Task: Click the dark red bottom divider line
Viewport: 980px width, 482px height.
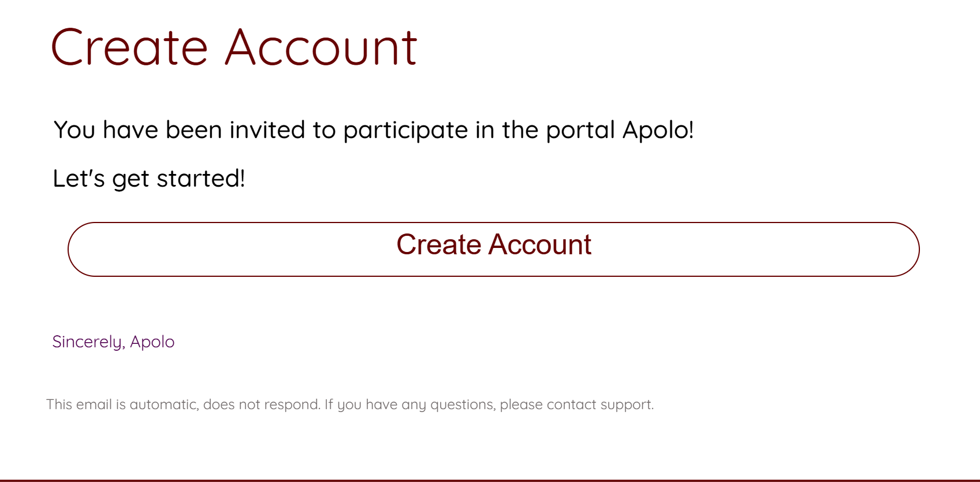Action: (x=490, y=480)
